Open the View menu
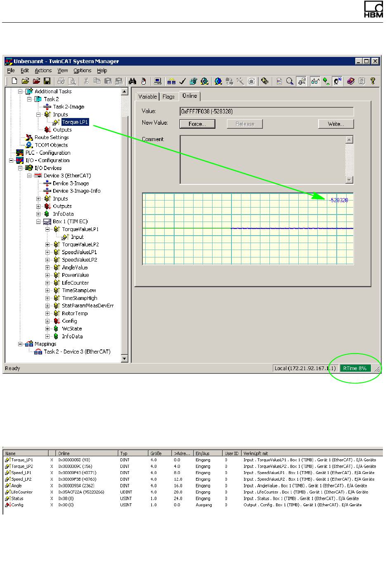The height and width of the screenshot is (583, 392). 63,71
